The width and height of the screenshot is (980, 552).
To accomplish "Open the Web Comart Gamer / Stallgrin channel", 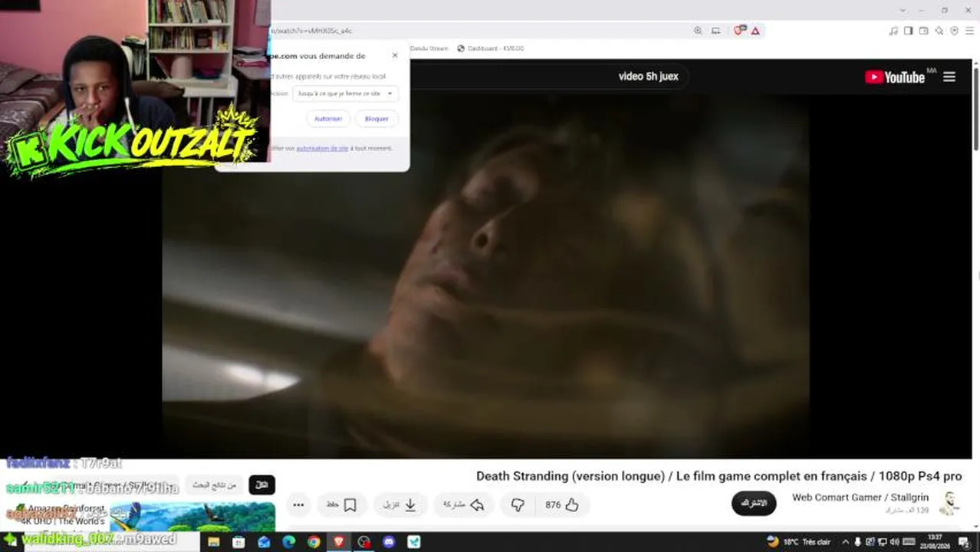I will 860,498.
